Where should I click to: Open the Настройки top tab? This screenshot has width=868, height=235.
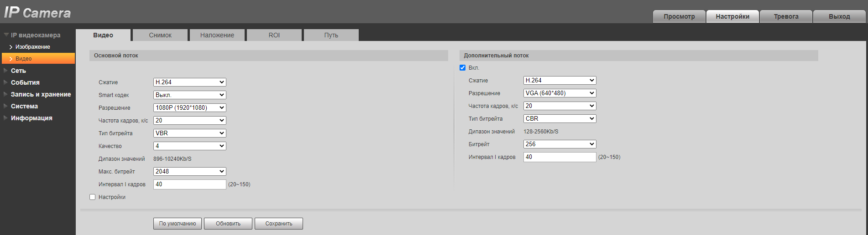(732, 16)
